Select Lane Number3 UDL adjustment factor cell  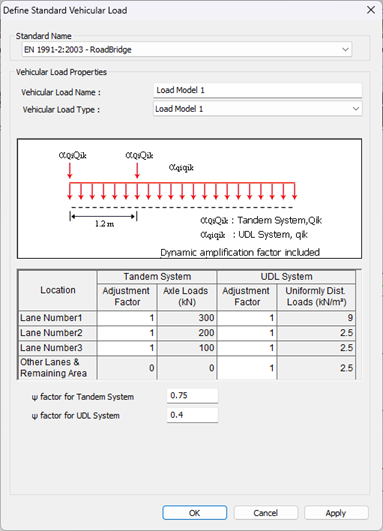pyautogui.click(x=247, y=347)
